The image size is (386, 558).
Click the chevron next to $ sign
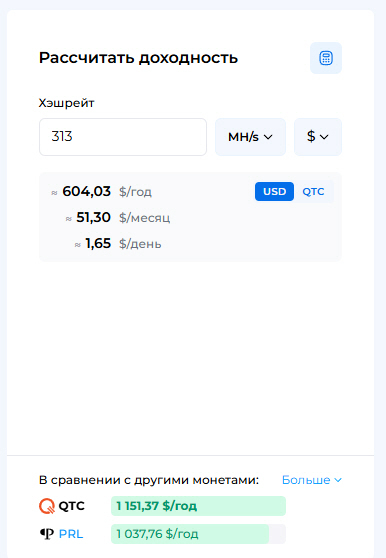coord(324,137)
